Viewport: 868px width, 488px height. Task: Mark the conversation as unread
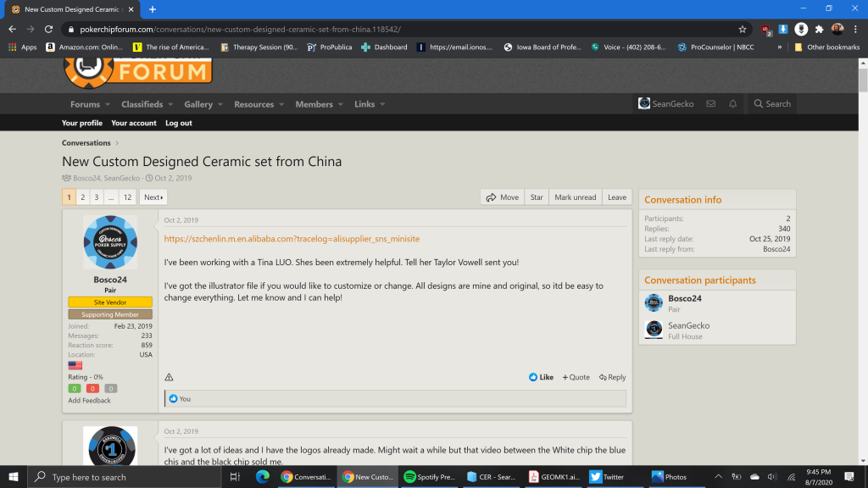point(575,197)
